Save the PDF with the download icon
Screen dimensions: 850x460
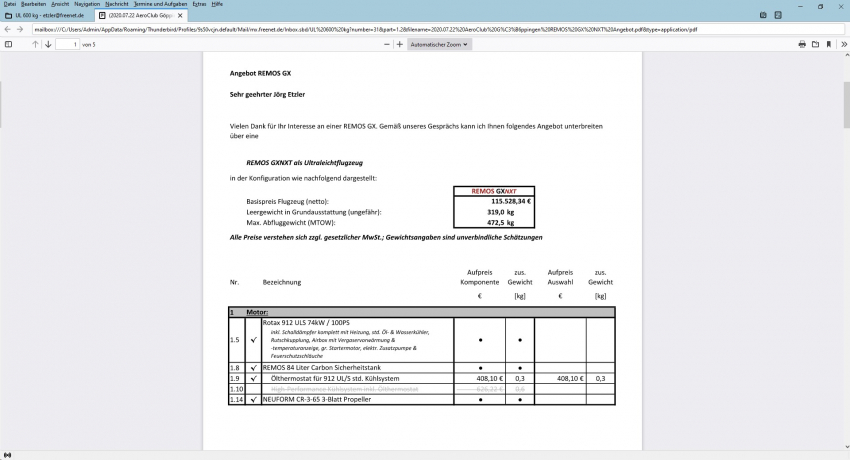point(815,44)
